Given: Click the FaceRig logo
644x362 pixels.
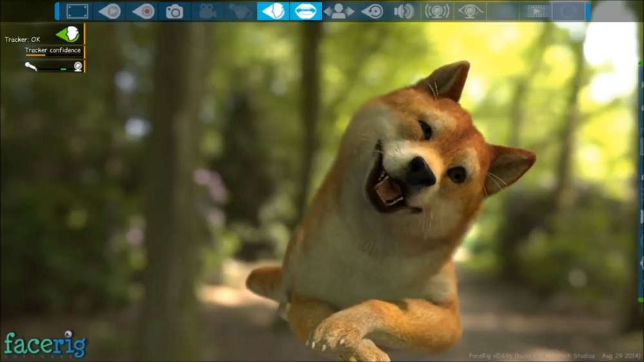Looking at the screenshot, I should (x=45, y=345).
